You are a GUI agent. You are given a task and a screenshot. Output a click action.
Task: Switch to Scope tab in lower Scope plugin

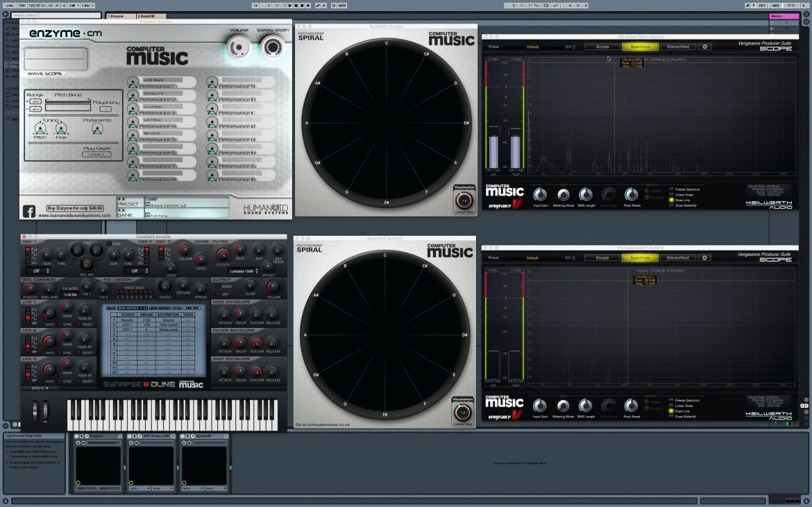tap(602, 257)
